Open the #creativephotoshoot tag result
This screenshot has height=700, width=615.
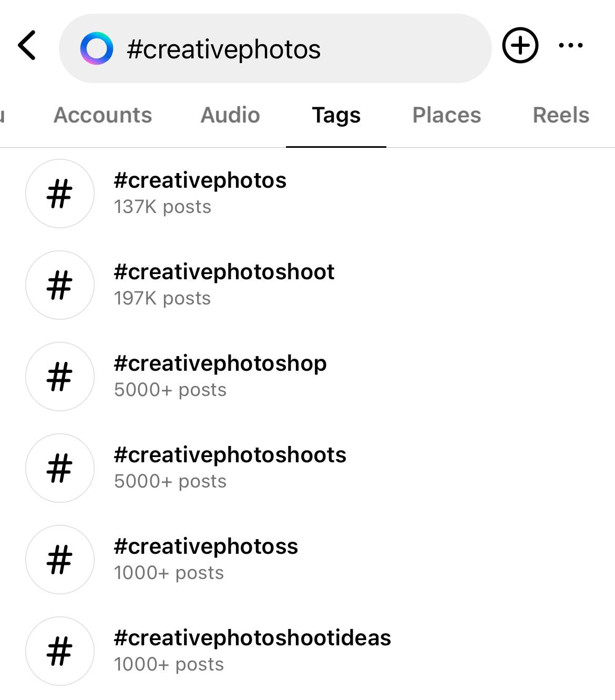[307, 285]
